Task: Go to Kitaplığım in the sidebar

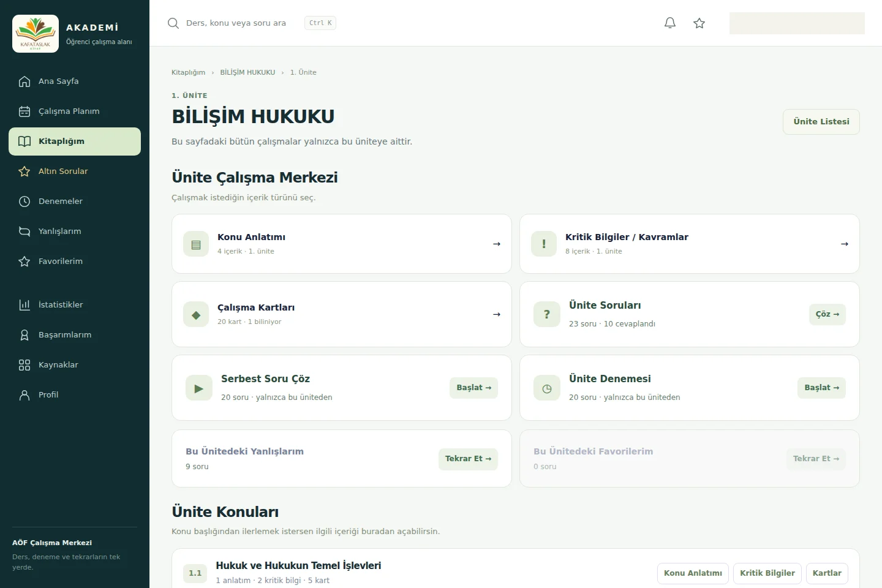Action: tap(75, 141)
